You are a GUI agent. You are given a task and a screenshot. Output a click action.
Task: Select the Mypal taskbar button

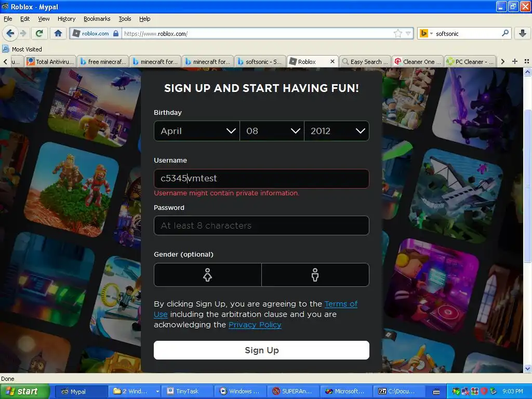[82, 391]
